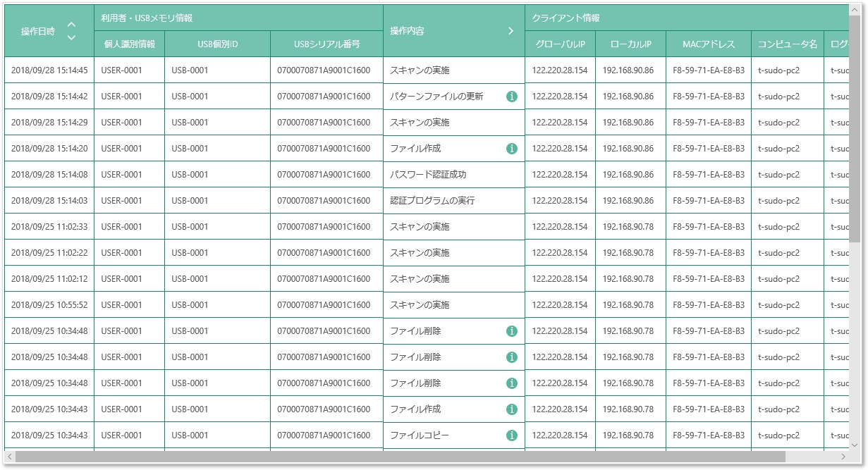Image resolution: width=868 pixels, height=470 pixels.
Task: Select the 操作内容 column header label
Action: [x=408, y=31]
